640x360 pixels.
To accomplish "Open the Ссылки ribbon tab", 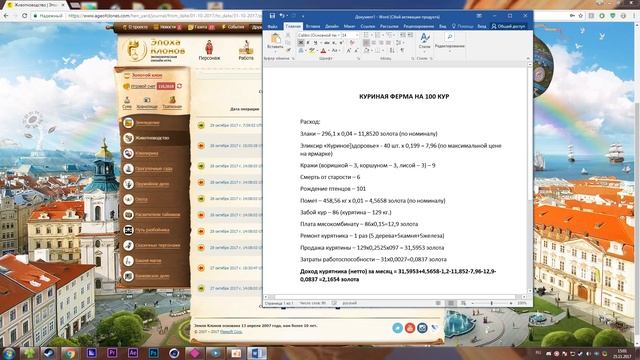I will [x=367, y=26].
